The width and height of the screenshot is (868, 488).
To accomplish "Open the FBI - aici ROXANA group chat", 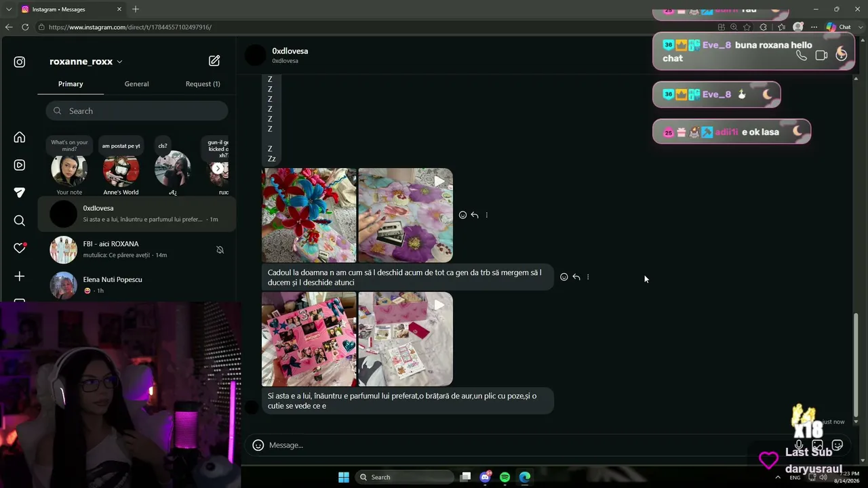I will click(x=137, y=249).
